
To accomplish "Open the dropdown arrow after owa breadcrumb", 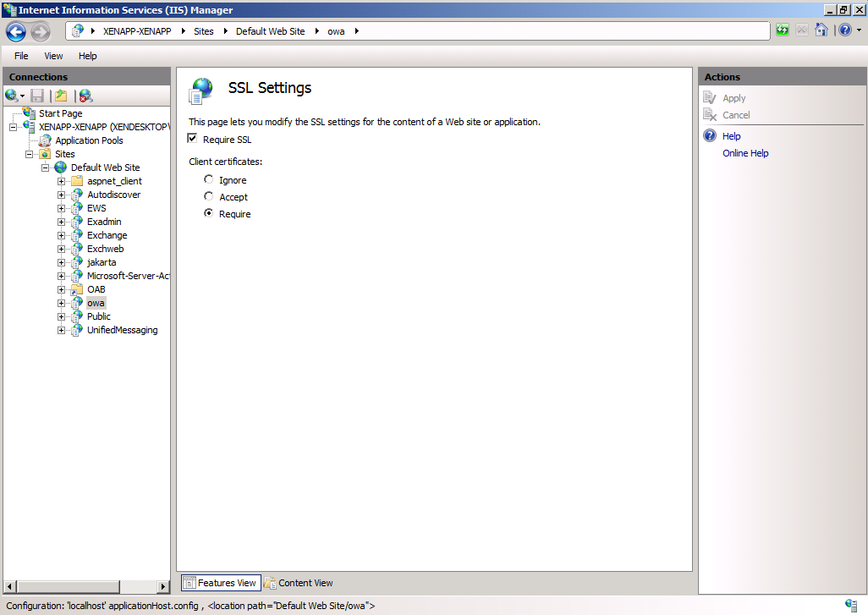I will [356, 31].
